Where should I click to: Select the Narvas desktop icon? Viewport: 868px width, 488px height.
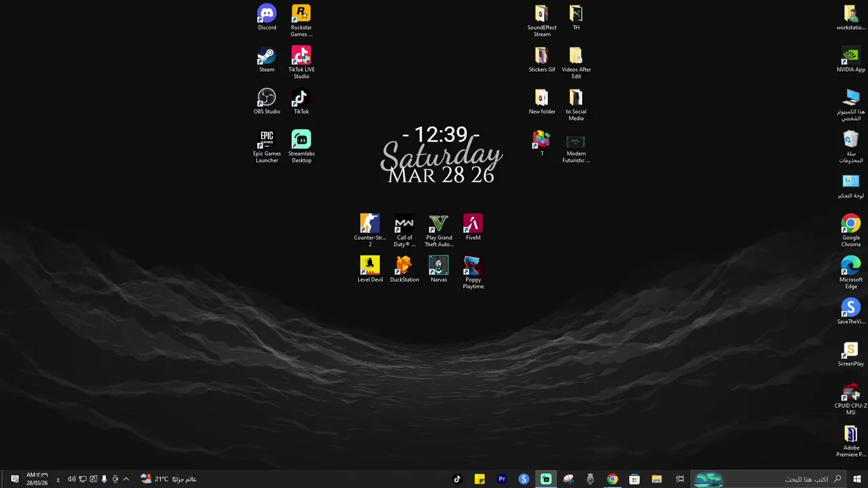[439, 270]
